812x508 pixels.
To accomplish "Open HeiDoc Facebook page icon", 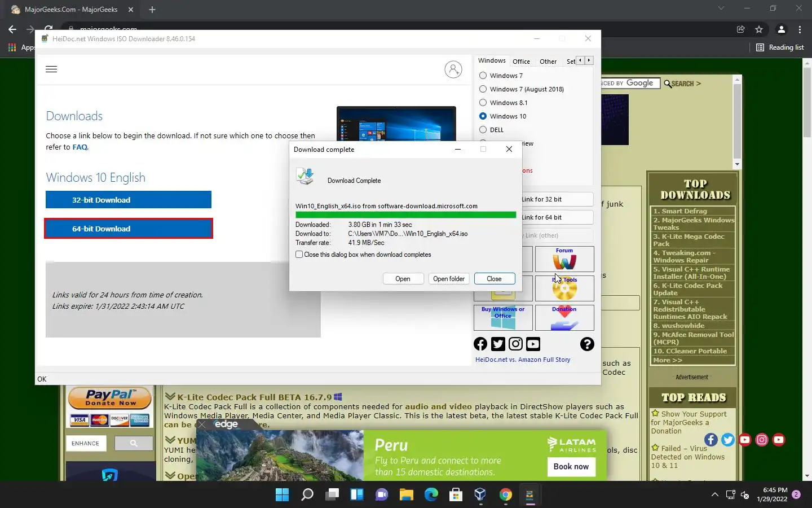I will [x=480, y=344].
